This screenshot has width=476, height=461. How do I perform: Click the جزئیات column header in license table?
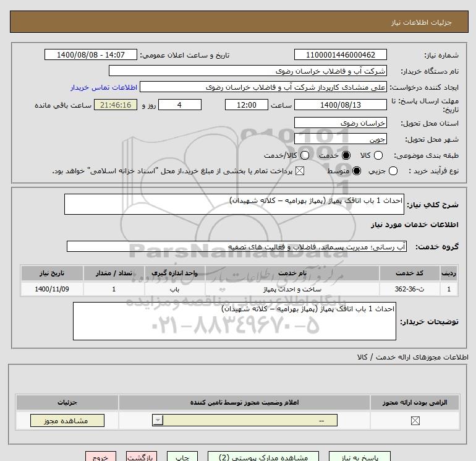click(x=67, y=402)
